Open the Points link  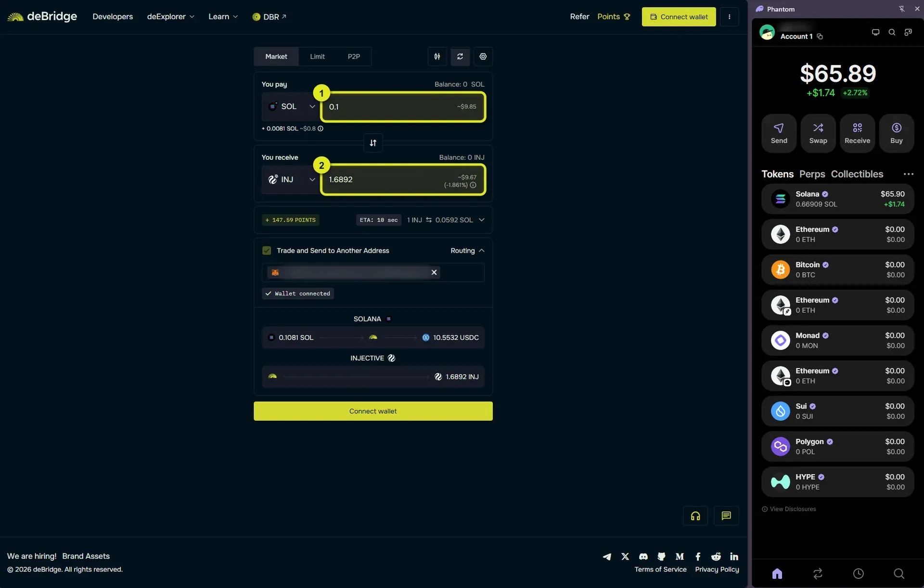point(614,17)
